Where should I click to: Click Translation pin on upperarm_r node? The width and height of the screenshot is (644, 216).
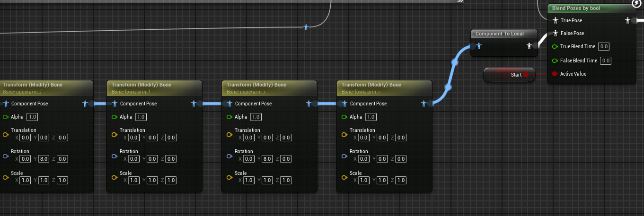[229, 135]
